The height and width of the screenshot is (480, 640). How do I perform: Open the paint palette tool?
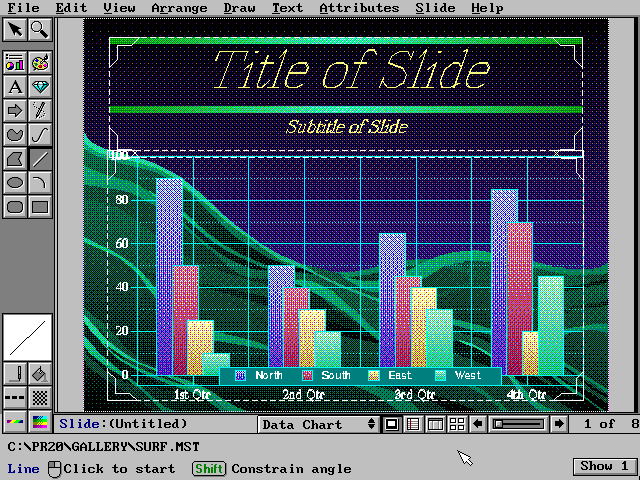pyautogui.click(x=40, y=62)
